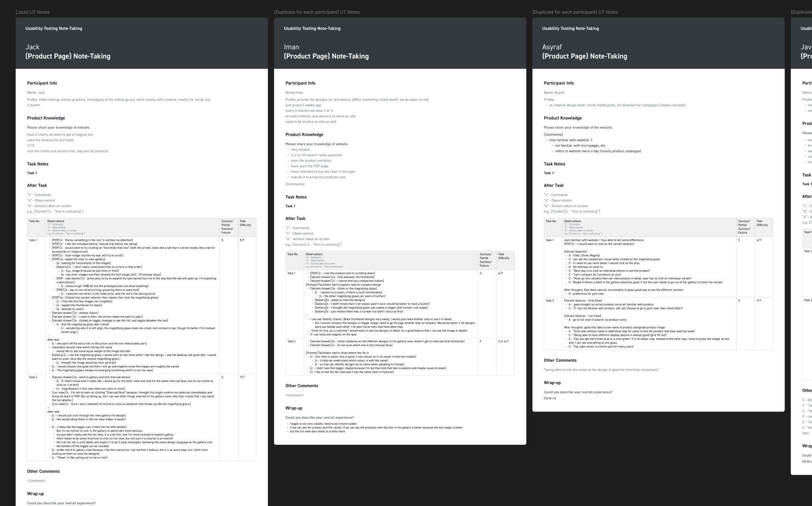Click the frame label above Asyraf's notes frame
This screenshot has height=506, width=812.
click(x=575, y=12)
